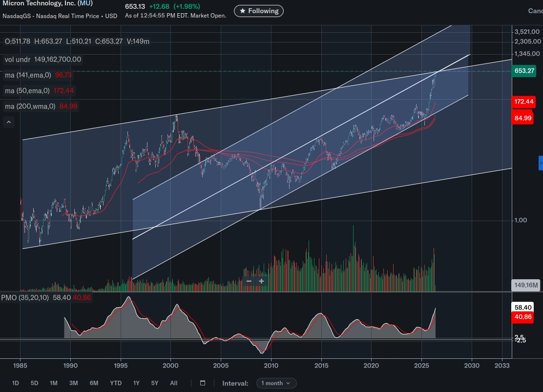Image resolution: width=543 pixels, height=392 pixels.
Task: Zoom in the chart with the plus icon
Action: pyautogui.click(x=261, y=281)
